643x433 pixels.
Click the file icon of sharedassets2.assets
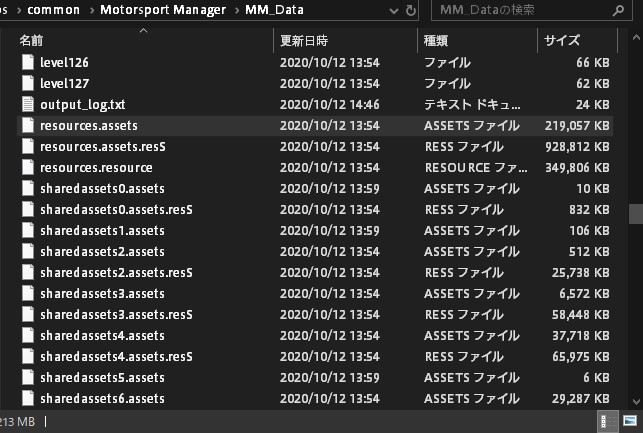28,251
